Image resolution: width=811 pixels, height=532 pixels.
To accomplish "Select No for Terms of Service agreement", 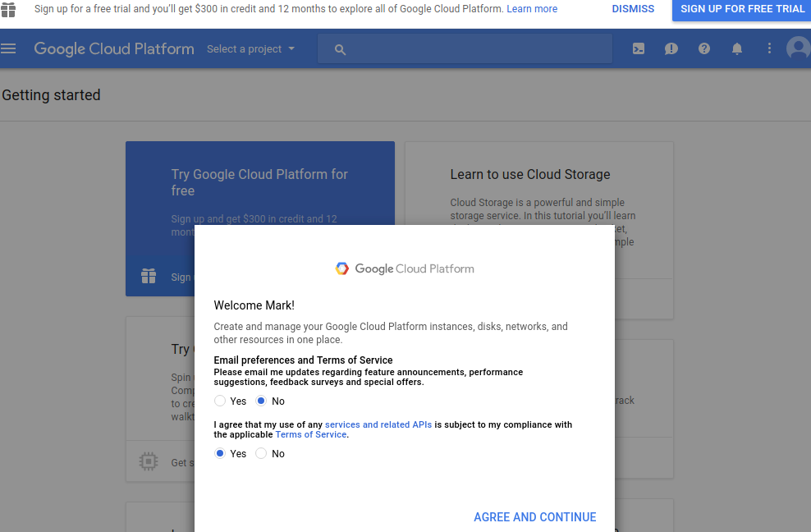I will pos(261,454).
